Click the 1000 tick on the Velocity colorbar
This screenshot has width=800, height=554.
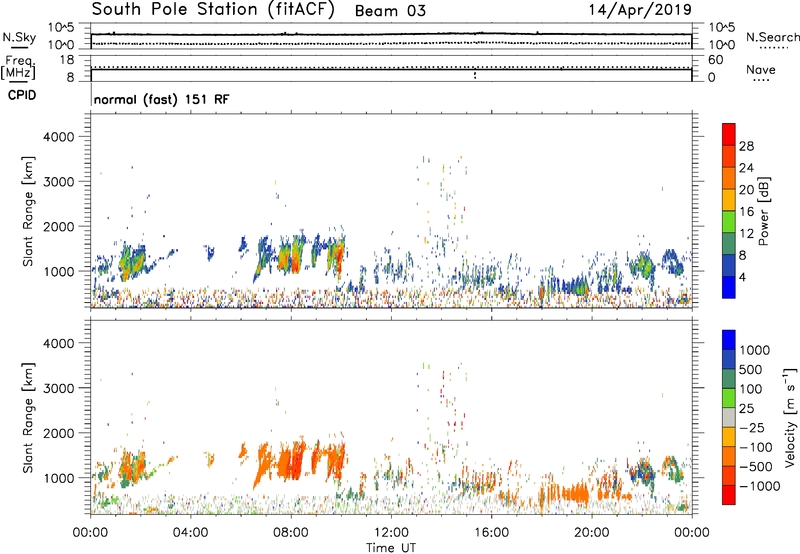tap(754, 350)
